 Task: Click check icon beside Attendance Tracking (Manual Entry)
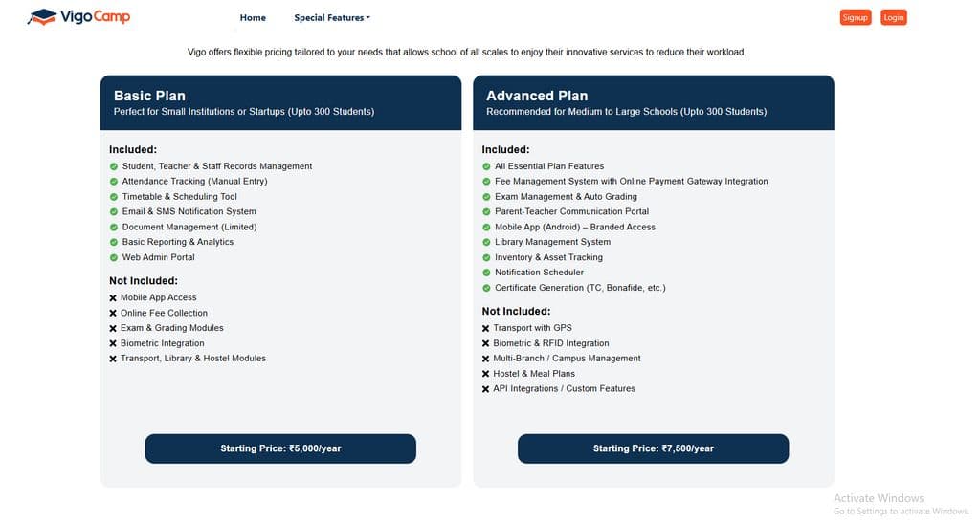113,182
